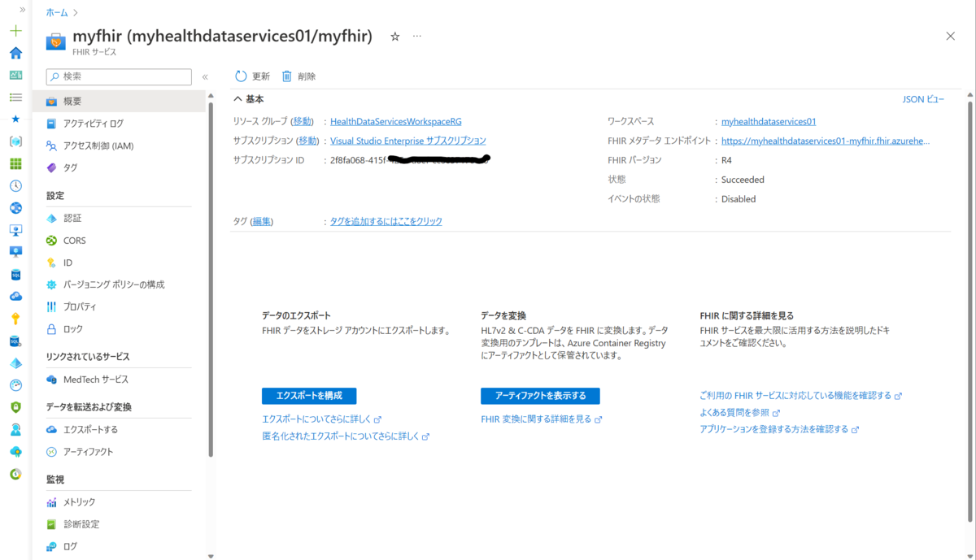Open All services list icon in sidebar

point(15,98)
